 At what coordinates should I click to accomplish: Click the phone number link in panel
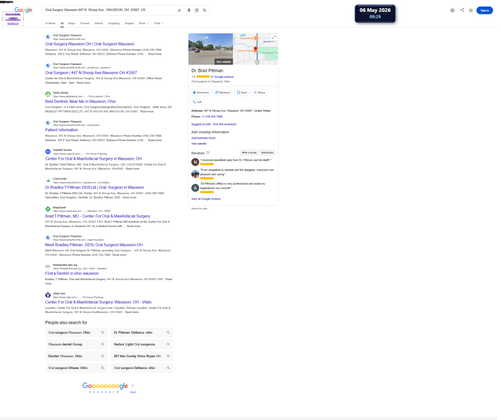tap(212, 117)
